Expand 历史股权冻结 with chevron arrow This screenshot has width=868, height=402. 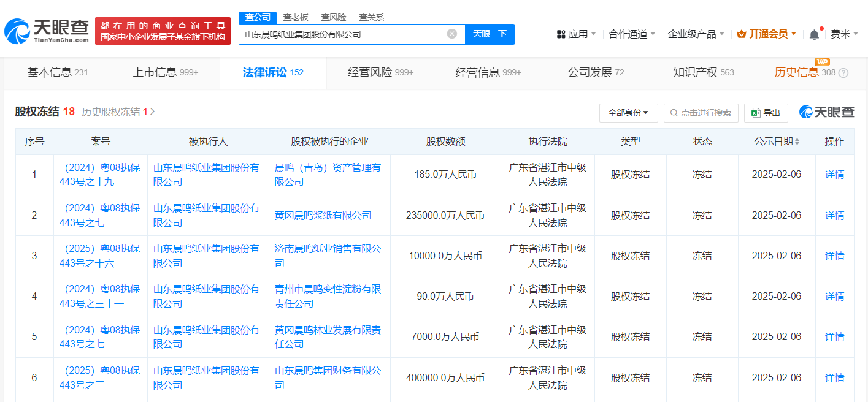[x=152, y=112]
